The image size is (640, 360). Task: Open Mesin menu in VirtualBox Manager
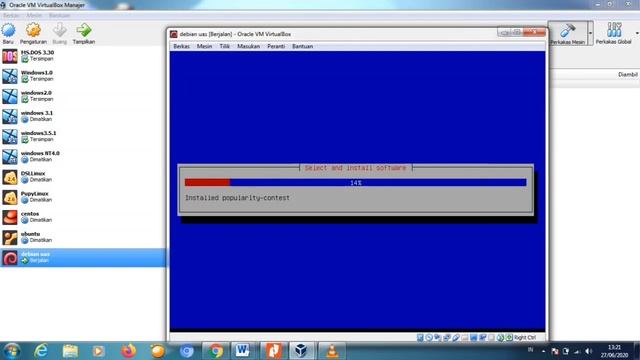[x=34, y=16]
